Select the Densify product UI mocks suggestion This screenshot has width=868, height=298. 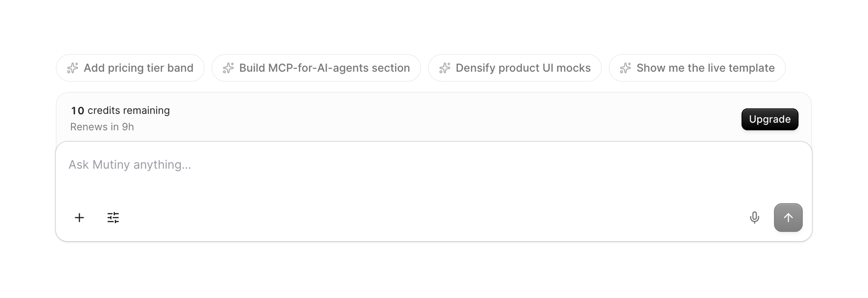[515, 68]
